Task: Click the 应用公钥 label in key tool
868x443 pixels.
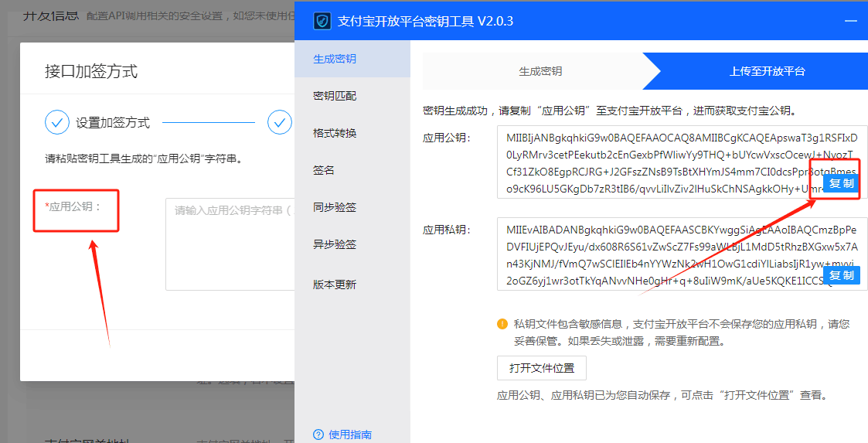Action: pyautogui.click(x=447, y=138)
